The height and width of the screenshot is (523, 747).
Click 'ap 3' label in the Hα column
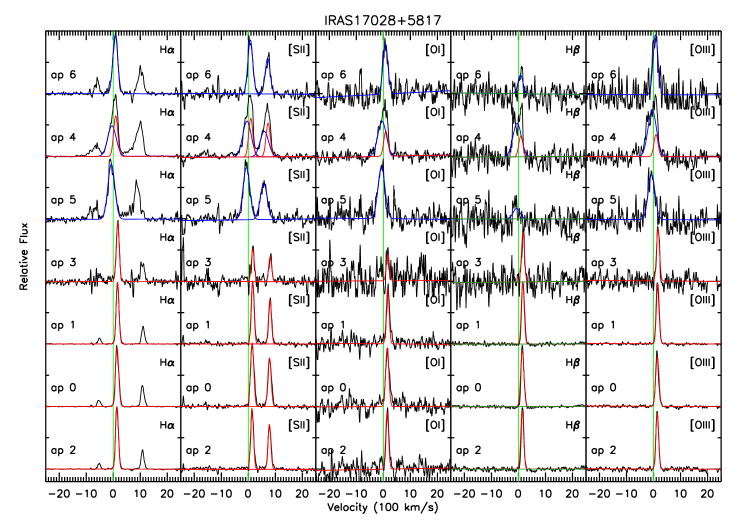tap(63, 262)
